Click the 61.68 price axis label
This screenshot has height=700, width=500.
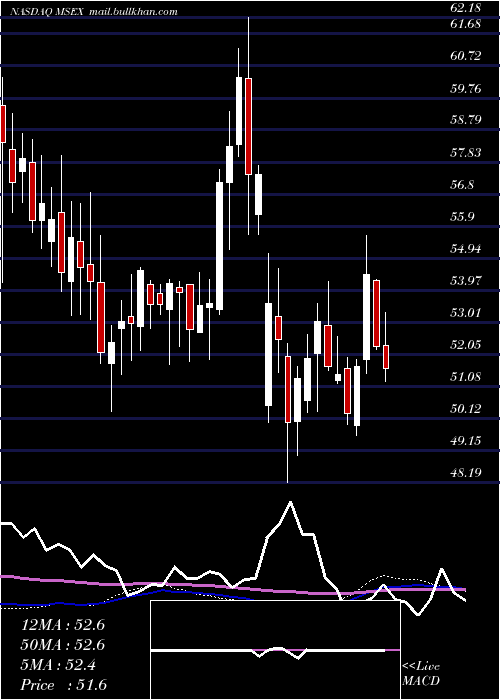pos(466,24)
